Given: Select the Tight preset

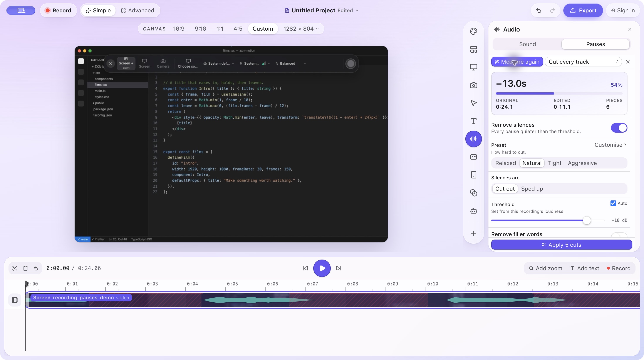Looking at the screenshot, I should 555,163.
